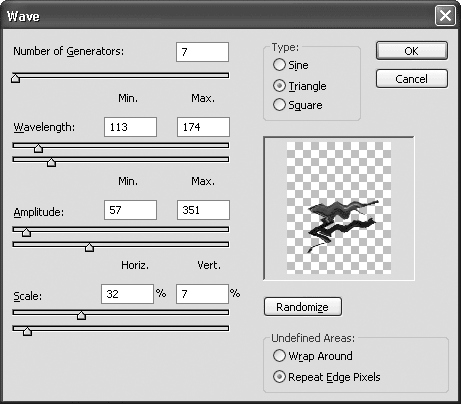Cancel the Wave dialog
Viewport: 461px width, 404px height.
click(x=412, y=79)
